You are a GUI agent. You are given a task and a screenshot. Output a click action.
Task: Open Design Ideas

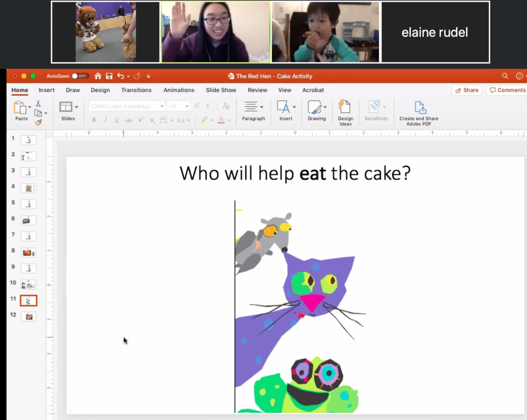tap(345, 112)
